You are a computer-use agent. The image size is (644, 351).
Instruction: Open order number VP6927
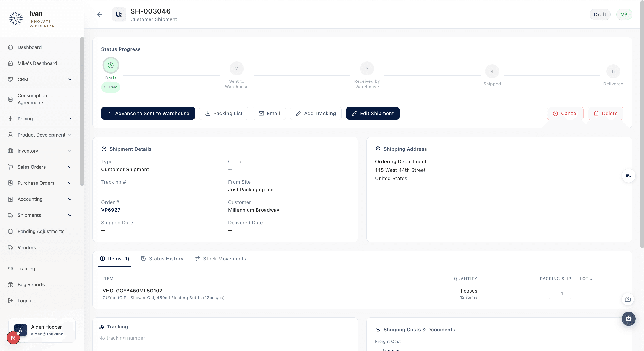[x=111, y=210]
